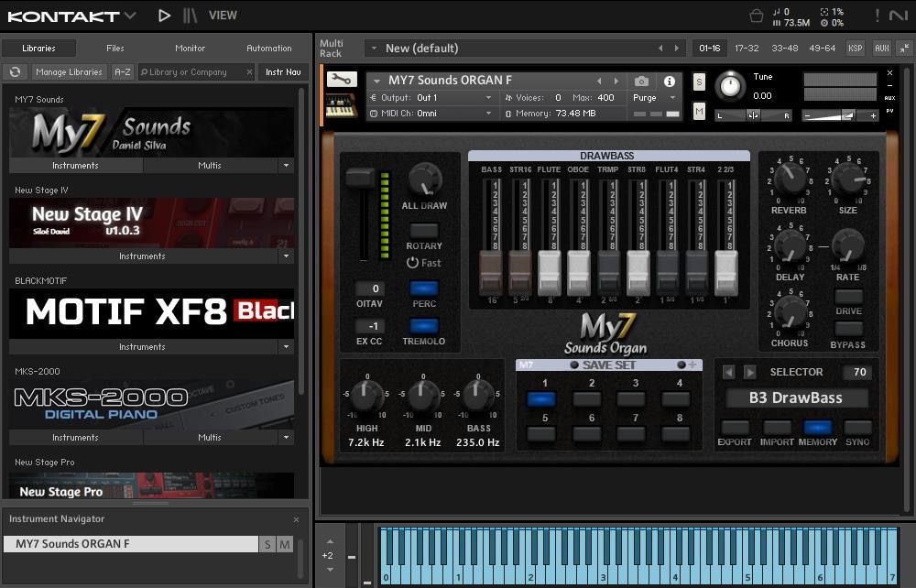
Task: Click previous multi arrow near New (default)
Action: [660, 49]
